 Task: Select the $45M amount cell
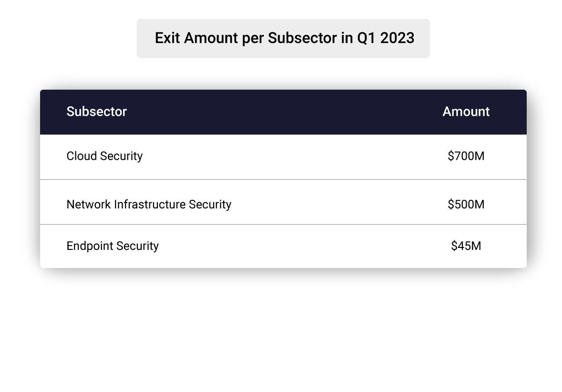coord(466,246)
